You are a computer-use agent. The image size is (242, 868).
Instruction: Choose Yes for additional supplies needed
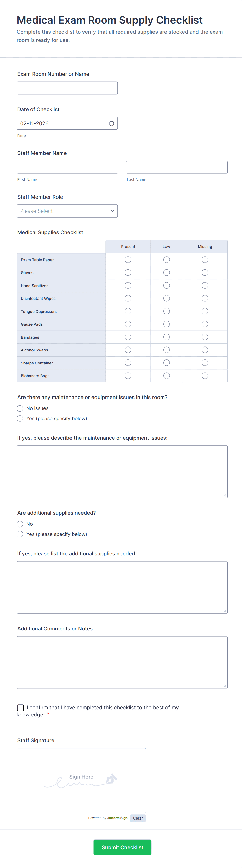tap(20, 534)
